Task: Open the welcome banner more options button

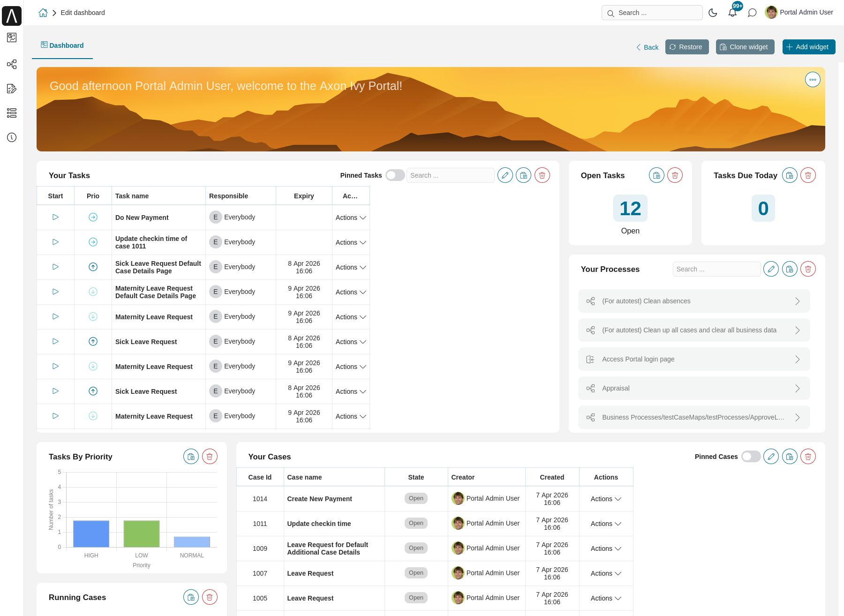Action: coord(813,80)
